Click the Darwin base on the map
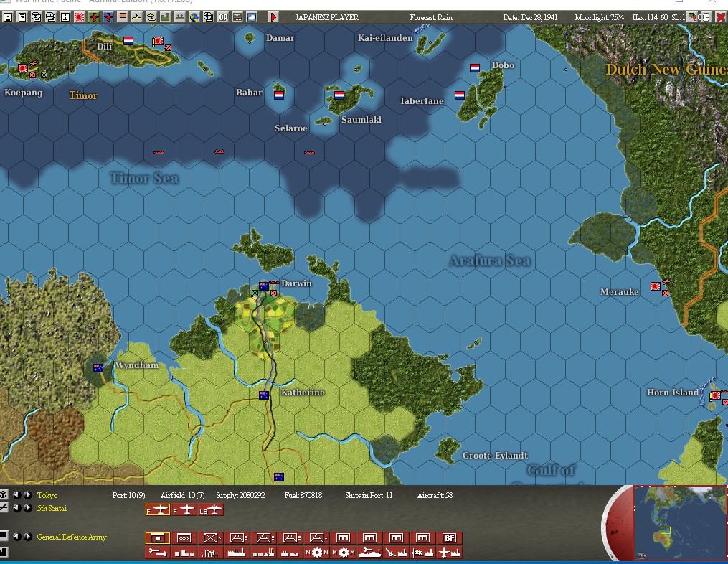 coord(264,286)
